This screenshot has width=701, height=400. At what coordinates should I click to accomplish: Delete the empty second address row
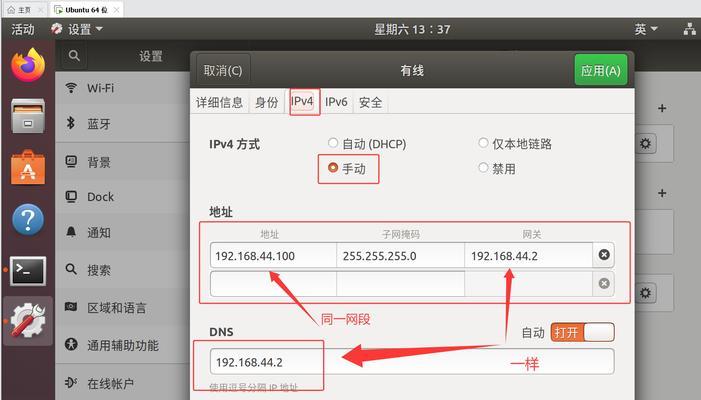604,283
